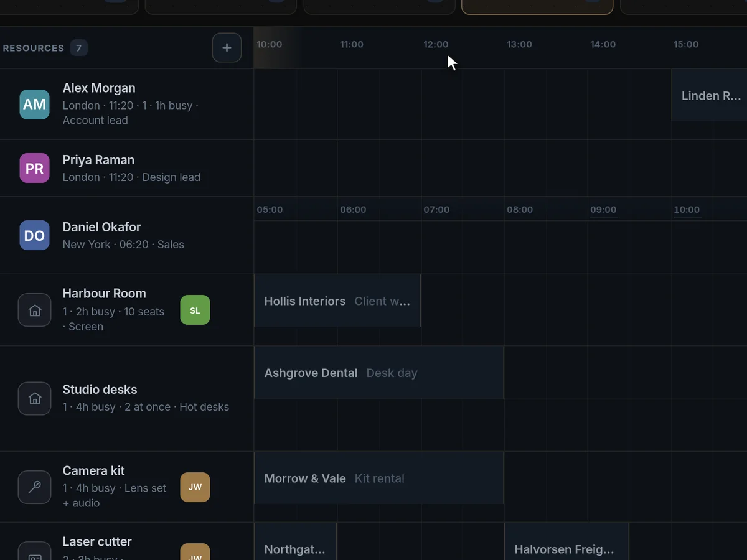Click Studio desks' 4h busy Hot desks details
The height and width of the screenshot is (560, 747).
146,407
